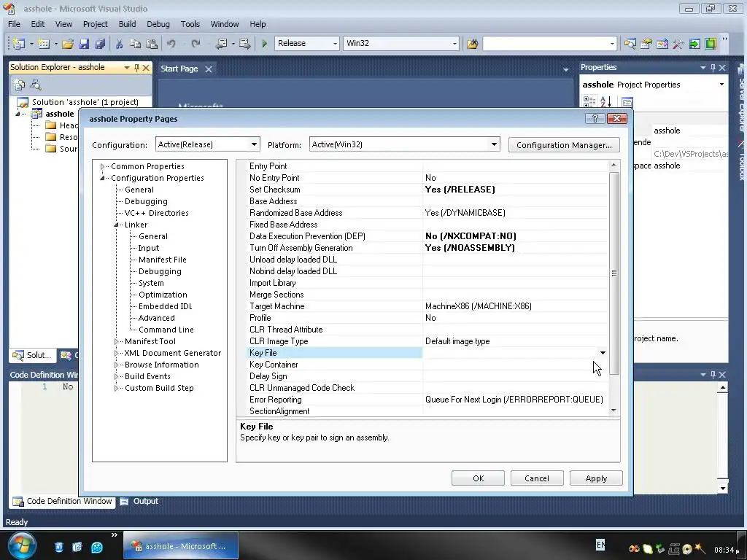Click the Save All toolbar icon
This screenshot has height=560, width=747.
pyautogui.click(x=100, y=44)
